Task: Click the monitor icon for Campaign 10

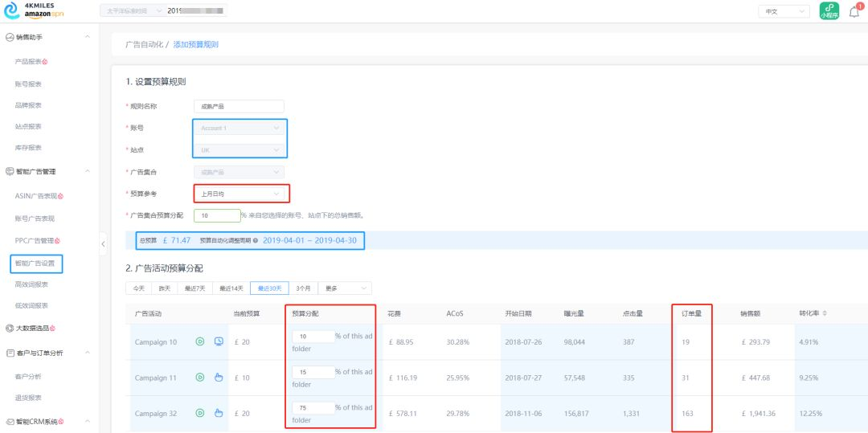Action: 218,341
